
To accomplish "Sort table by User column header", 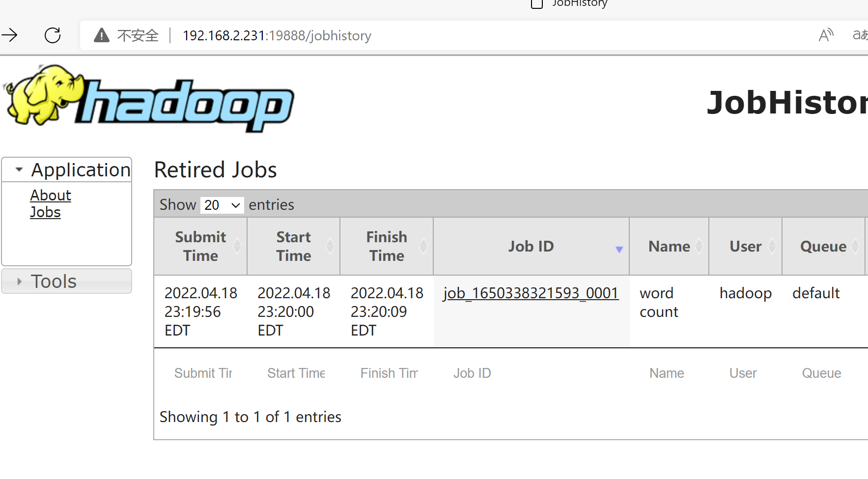I will (745, 246).
